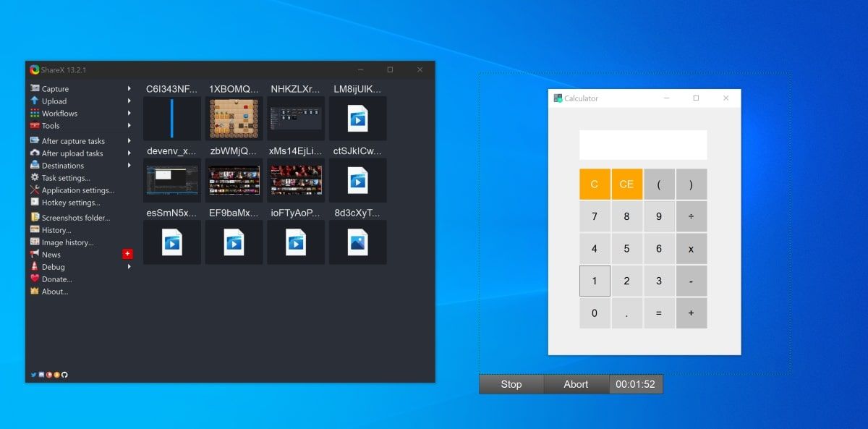Click the red Patreon icon in ShareX
The height and width of the screenshot is (429, 868).
tap(48, 375)
